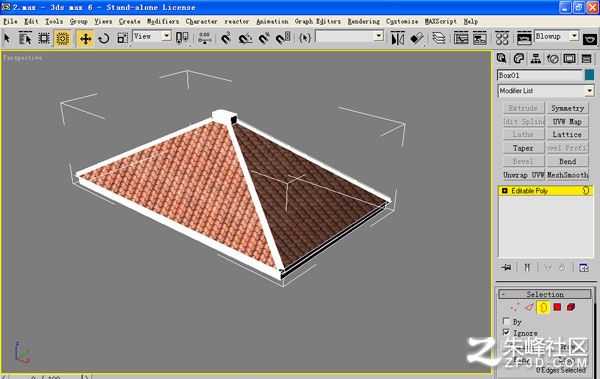
Task: Open the Modifier List dropdown
Action: (x=546, y=91)
